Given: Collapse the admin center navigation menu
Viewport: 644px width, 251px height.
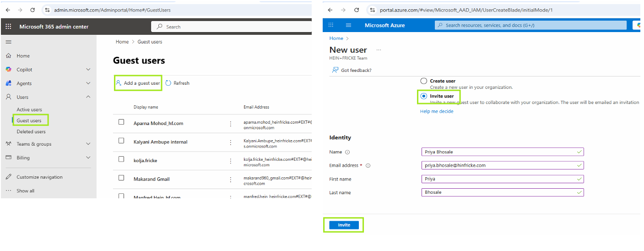Looking at the screenshot, I should pyautogui.click(x=8, y=42).
